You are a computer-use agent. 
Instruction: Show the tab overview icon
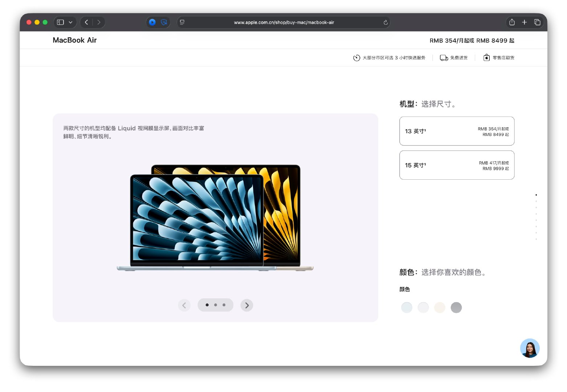tap(537, 22)
